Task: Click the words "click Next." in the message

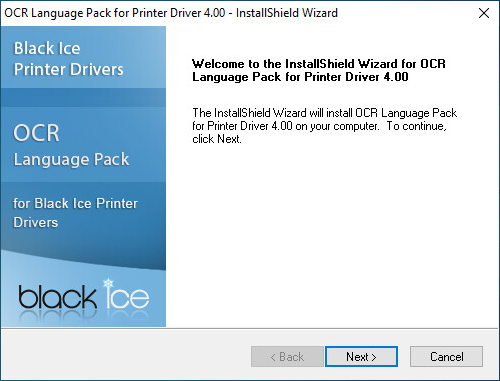Action: [x=217, y=139]
